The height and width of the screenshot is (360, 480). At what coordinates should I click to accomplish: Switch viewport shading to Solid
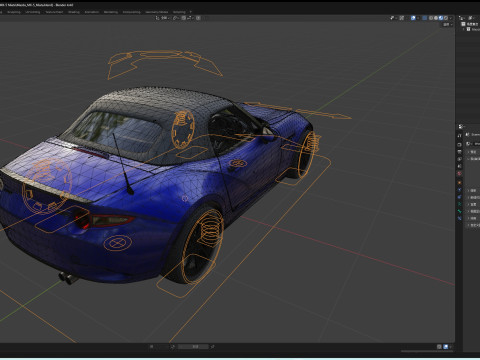(436, 18)
